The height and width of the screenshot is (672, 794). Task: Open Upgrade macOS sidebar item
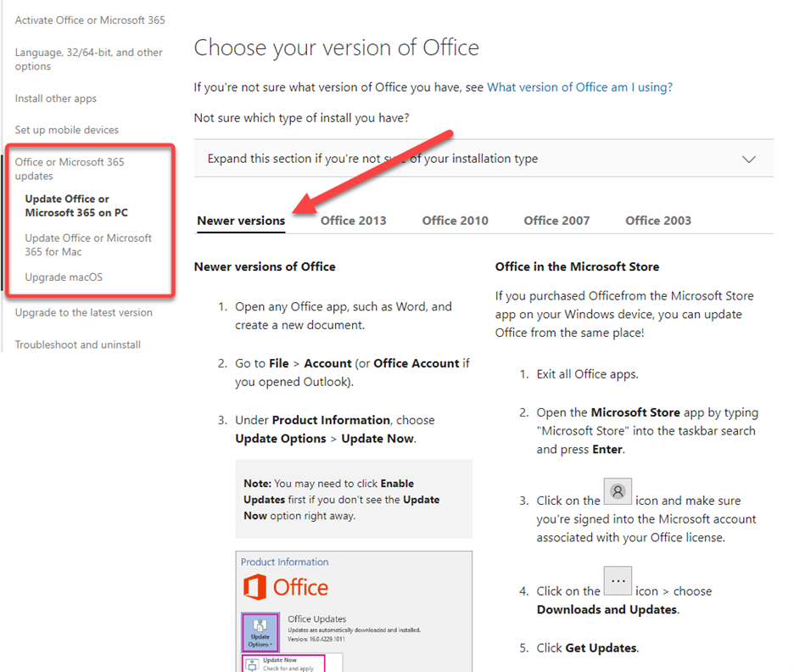coord(64,277)
